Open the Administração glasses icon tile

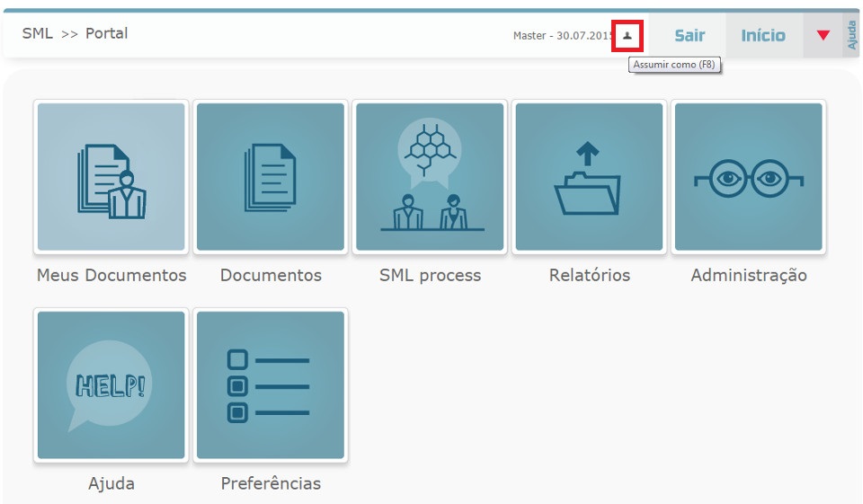(x=748, y=177)
